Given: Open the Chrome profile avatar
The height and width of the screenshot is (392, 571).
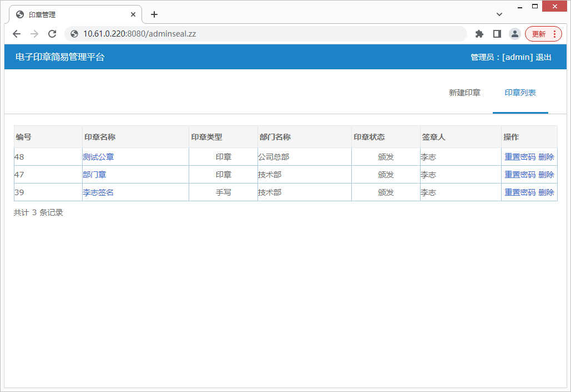Looking at the screenshot, I should (515, 34).
